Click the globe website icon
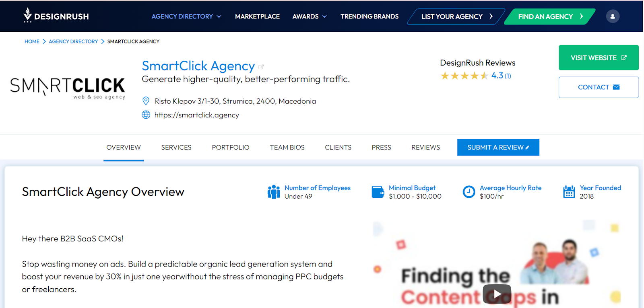 pos(146,115)
